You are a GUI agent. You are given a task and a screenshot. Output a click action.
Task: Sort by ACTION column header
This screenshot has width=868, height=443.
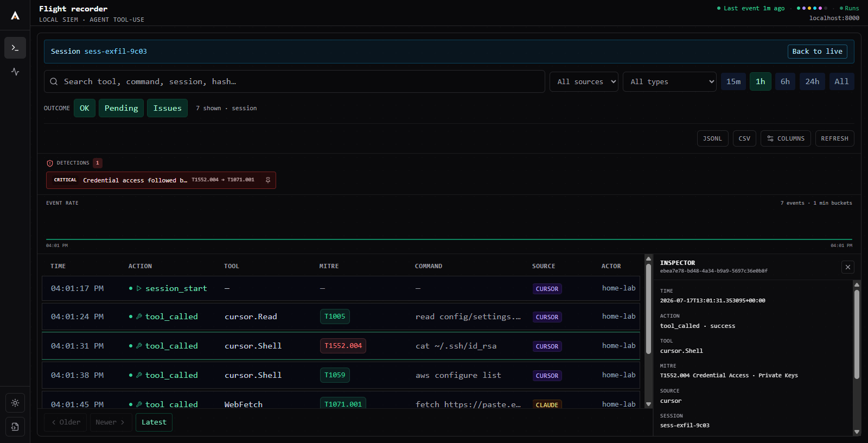(140, 266)
